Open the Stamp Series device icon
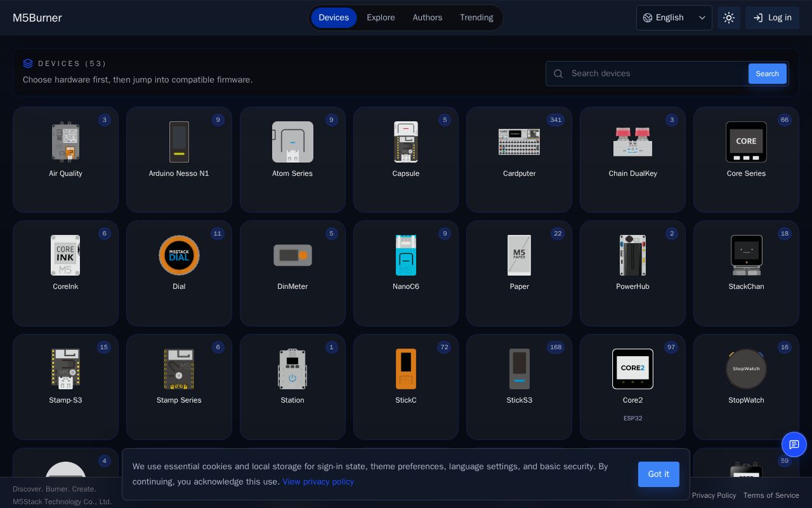The height and width of the screenshot is (508, 812). 179,369
